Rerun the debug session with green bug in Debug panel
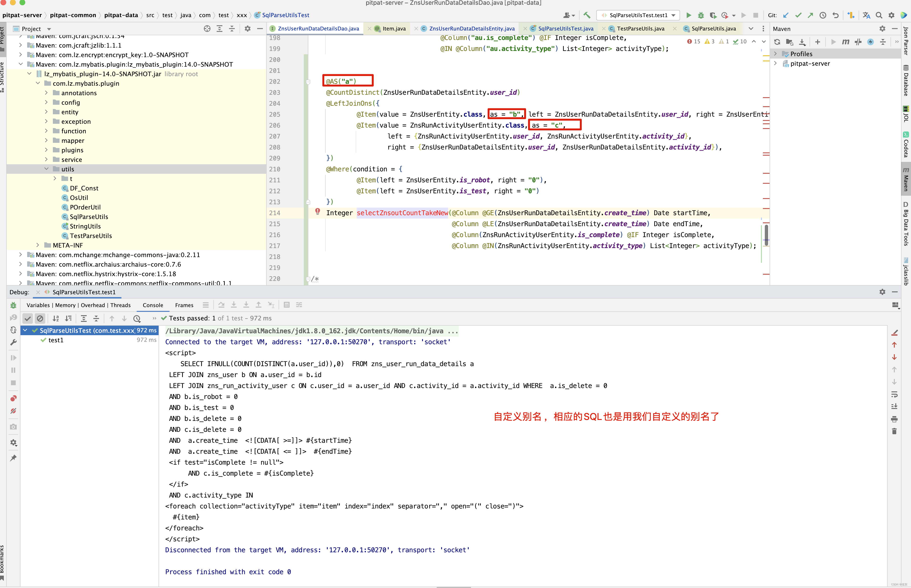The width and height of the screenshot is (911, 588). [13, 305]
